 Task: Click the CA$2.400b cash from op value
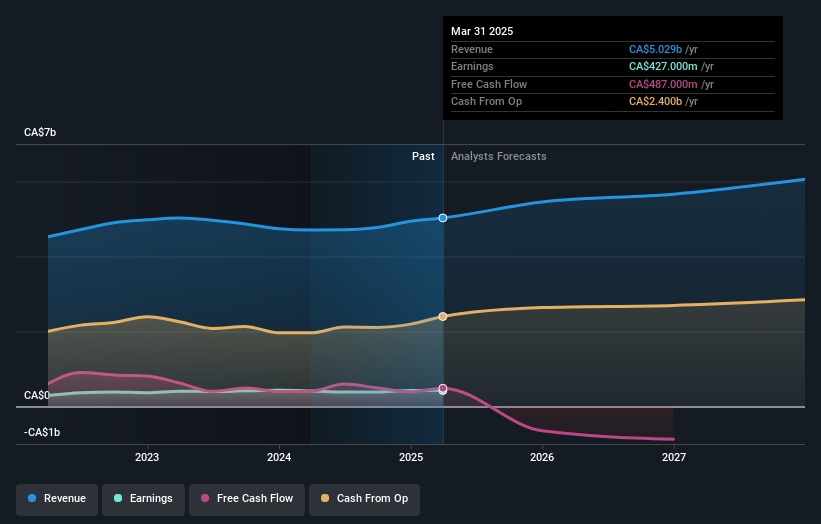(656, 102)
